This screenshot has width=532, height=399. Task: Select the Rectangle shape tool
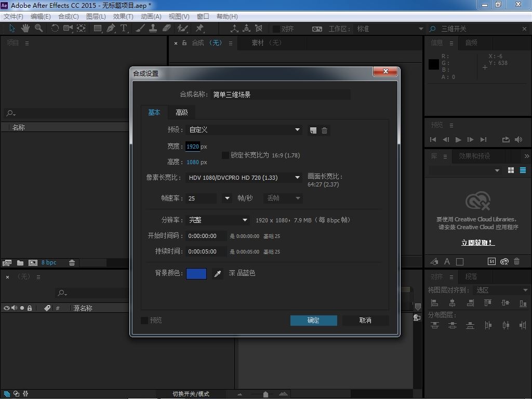[x=98, y=29]
